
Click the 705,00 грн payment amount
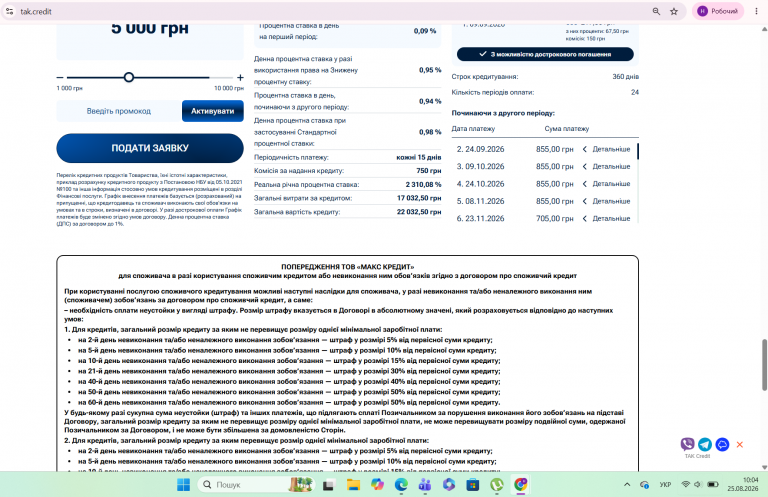click(x=554, y=218)
